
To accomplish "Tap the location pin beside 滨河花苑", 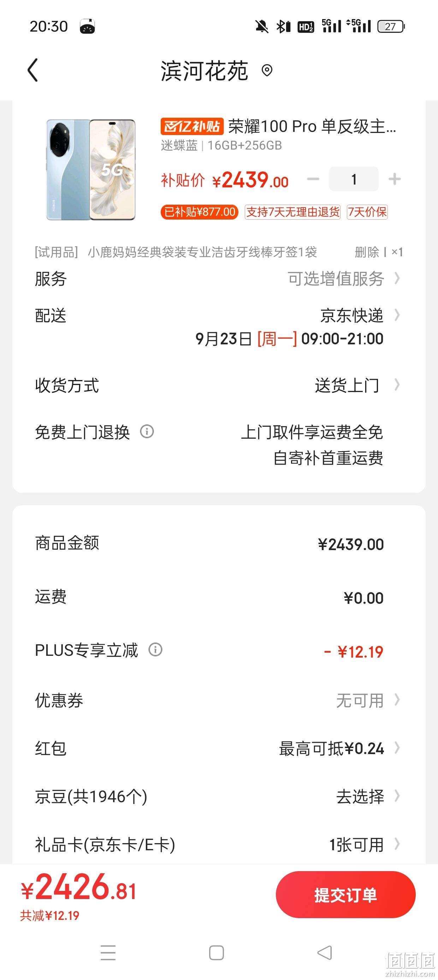I will [x=267, y=70].
